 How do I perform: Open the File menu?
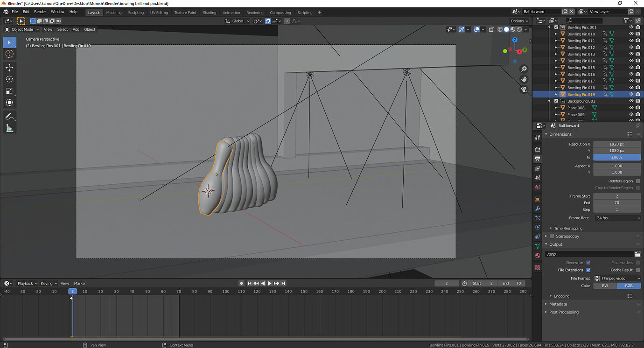click(x=14, y=12)
